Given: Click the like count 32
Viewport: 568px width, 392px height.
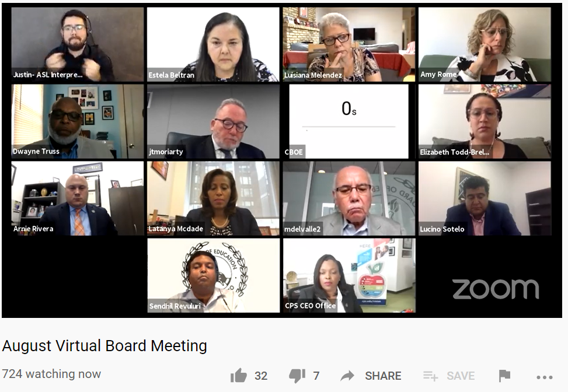Looking at the screenshot, I should (x=261, y=376).
